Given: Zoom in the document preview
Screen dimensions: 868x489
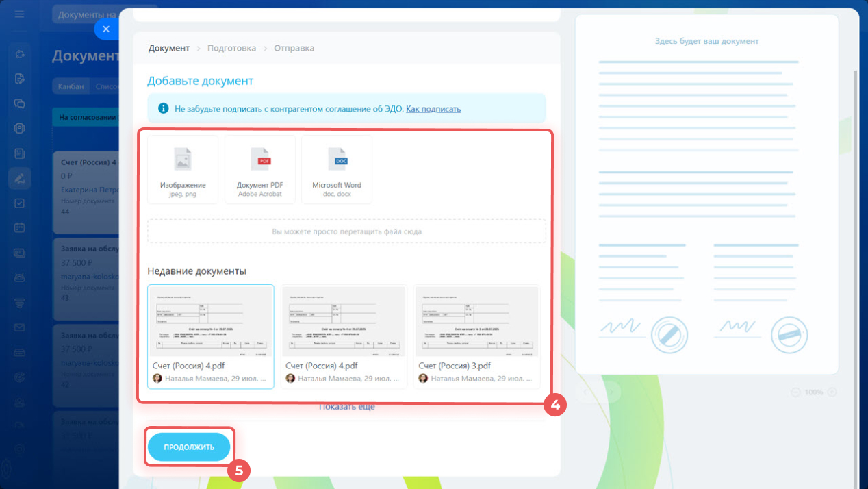Looking at the screenshot, I should [x=832, y=392].
